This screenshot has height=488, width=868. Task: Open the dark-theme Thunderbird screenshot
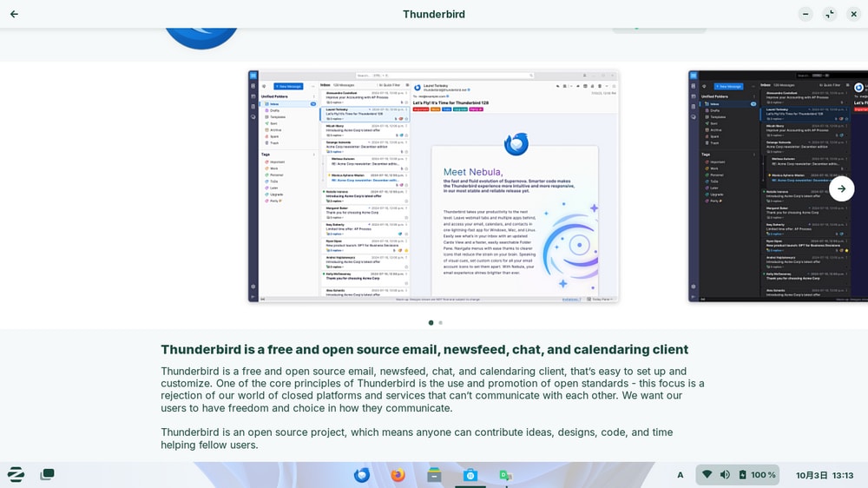pyautogui.click(x=777, y=186)
